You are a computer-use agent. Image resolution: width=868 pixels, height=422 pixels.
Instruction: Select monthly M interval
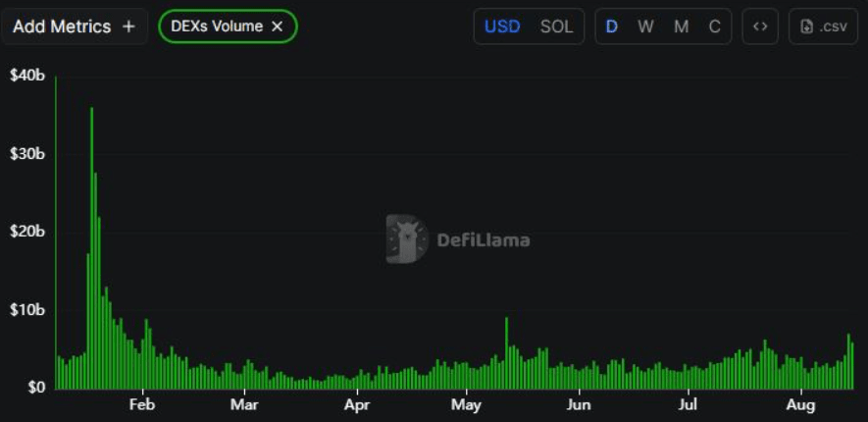pos(681,26)
